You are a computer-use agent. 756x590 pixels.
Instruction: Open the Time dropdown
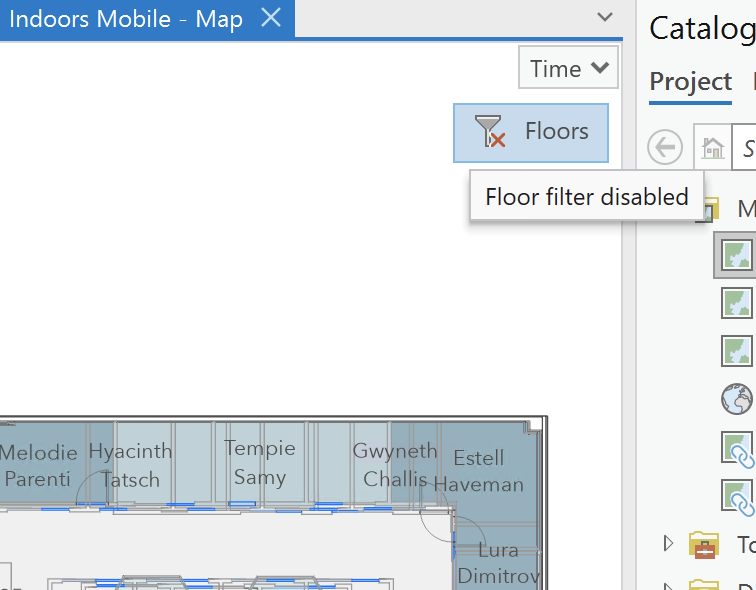pos(568,69)
